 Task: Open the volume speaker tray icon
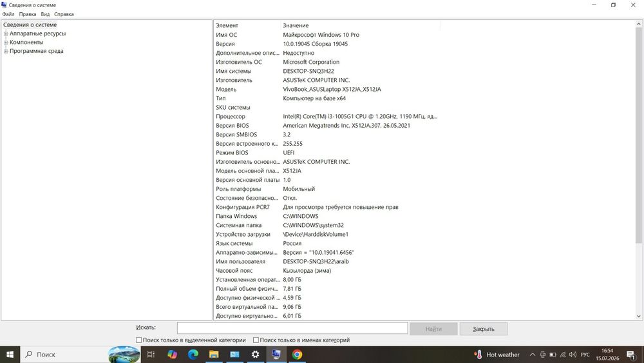coord(573,355)
